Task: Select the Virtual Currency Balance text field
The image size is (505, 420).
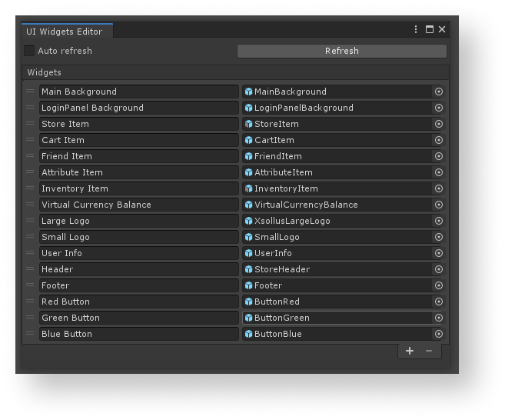Action: [x=138, y=205]
